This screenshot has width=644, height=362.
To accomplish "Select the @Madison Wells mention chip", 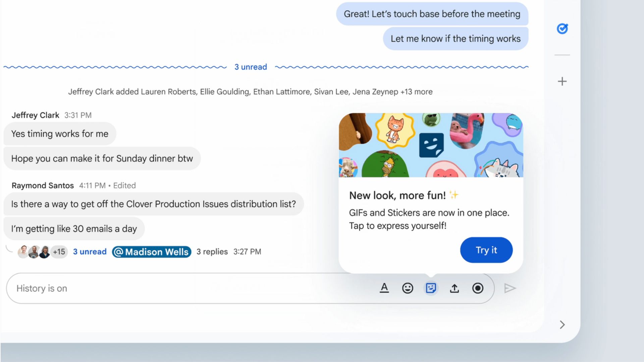I will [151, 252].
